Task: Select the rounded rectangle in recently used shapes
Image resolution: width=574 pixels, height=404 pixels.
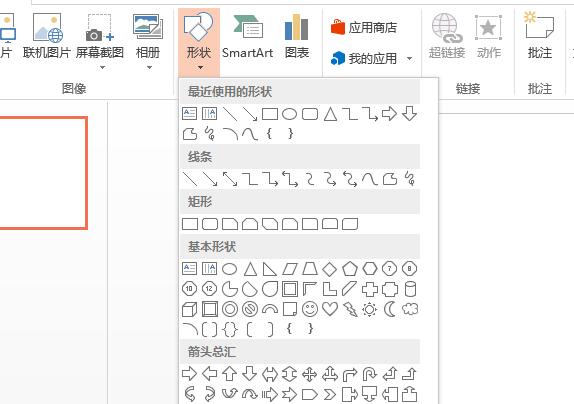Action: click(x=310, y=114)
